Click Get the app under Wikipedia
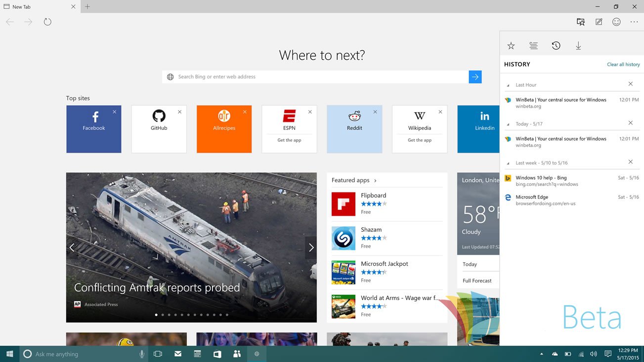This screenshot has width=644, height=362. 420,140
